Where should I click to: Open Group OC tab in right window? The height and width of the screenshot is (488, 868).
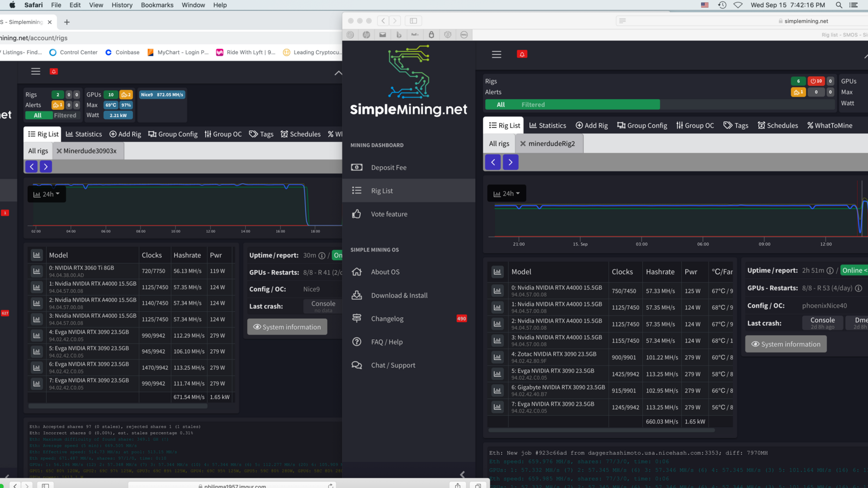coord(695,125)
